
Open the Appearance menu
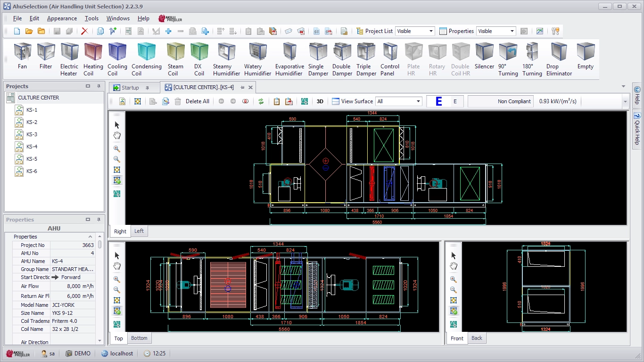62,18
